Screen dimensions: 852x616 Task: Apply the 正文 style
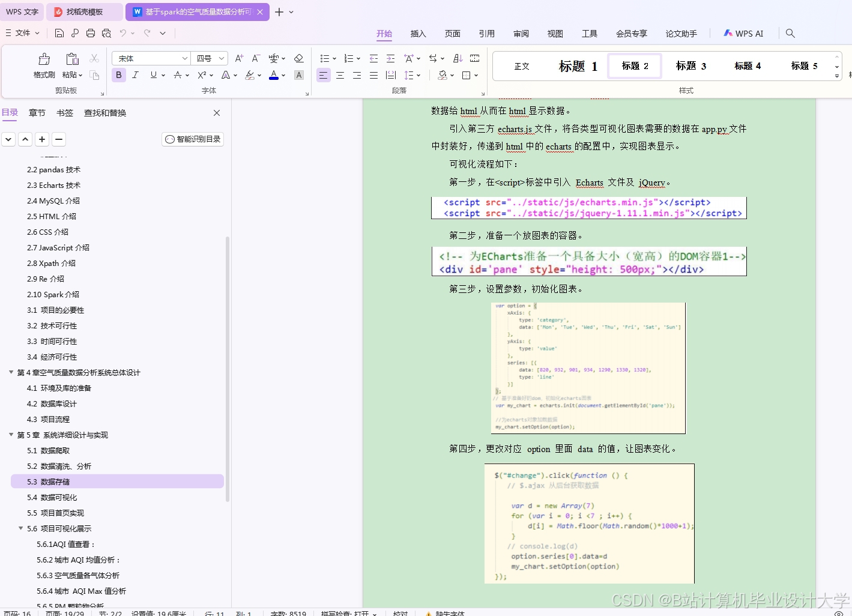coord(522,66)
